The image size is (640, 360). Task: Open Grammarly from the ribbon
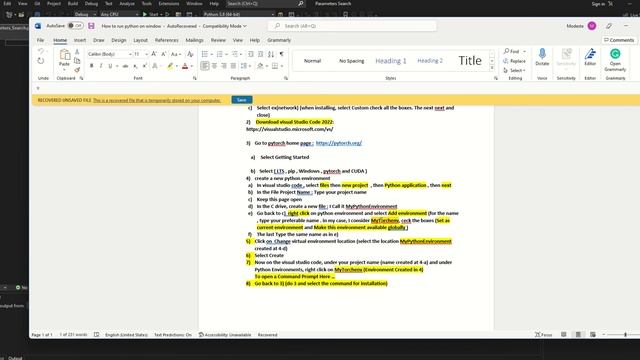[x=615, y=60]
